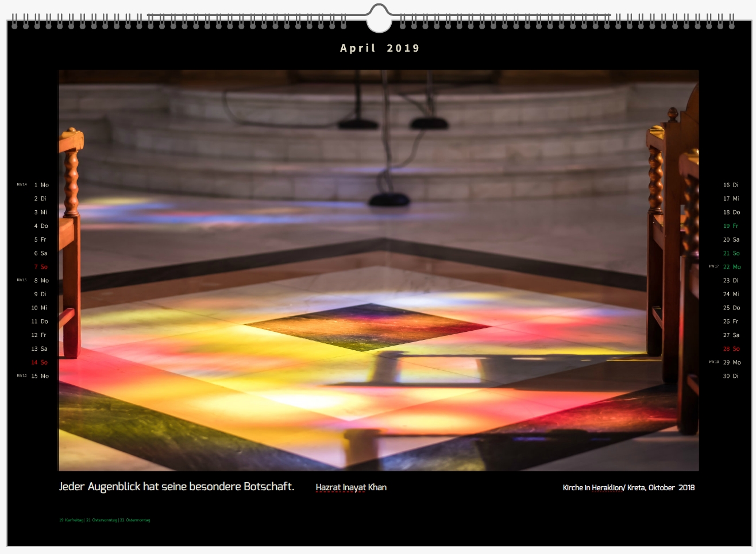Click calendar day '10 Mi'
The width and height of the screenshot is (756, 554).
tap(39, 308)
